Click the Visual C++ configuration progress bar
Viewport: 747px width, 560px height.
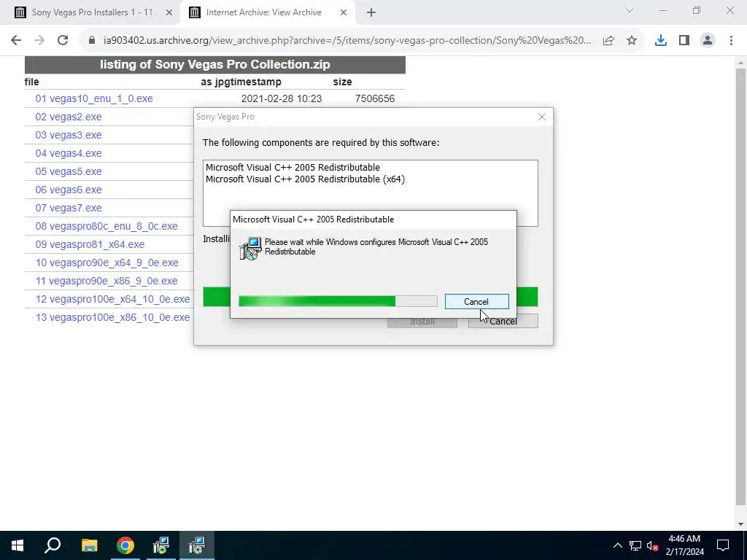(338, 301)
